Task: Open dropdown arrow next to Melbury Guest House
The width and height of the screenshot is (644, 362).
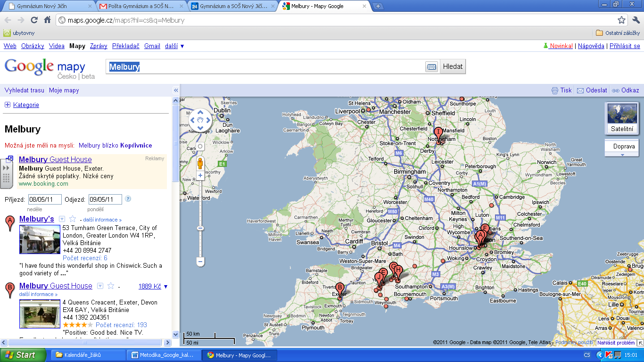Action: point(100,286)
